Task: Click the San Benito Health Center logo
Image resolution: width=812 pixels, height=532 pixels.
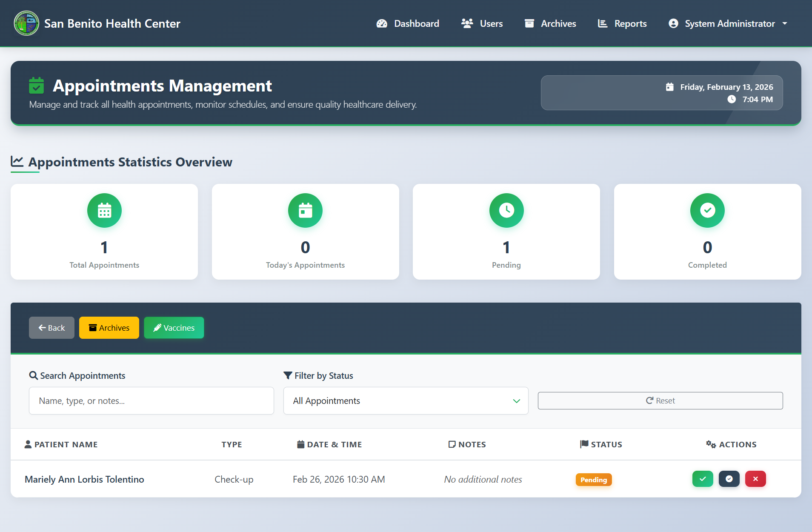Action: click(x=26, y=23)
